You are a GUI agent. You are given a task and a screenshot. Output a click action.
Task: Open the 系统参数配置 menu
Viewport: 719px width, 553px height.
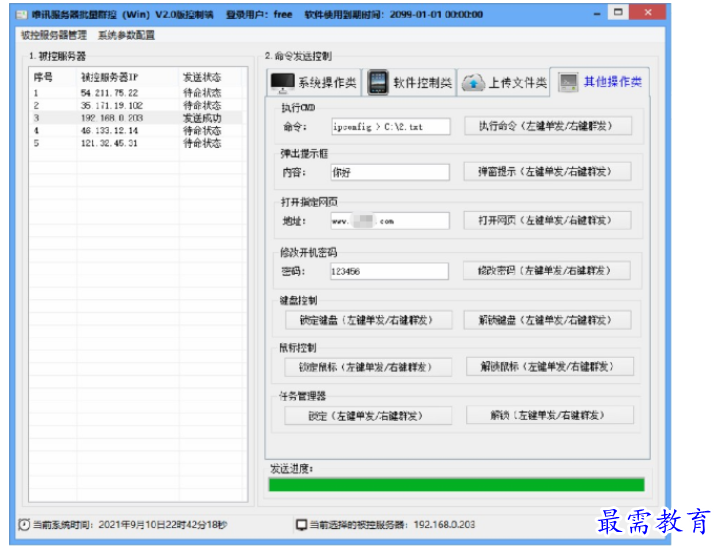coord(126,35)
